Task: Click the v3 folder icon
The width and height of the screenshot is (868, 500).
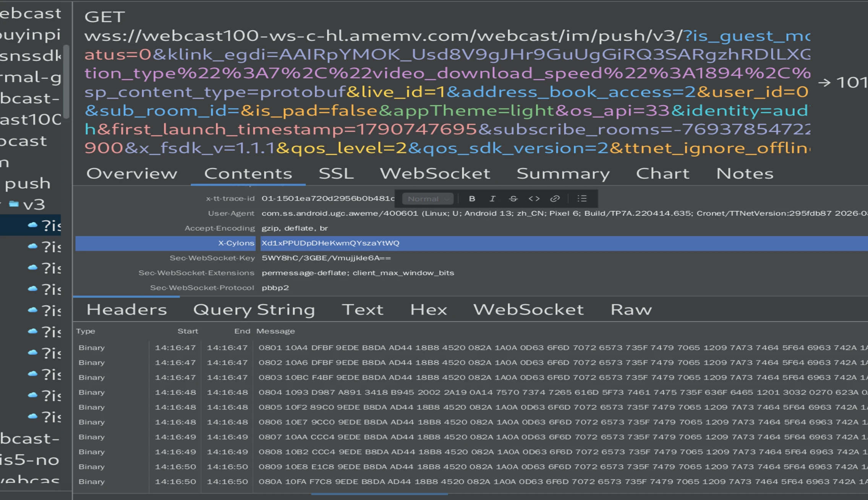Action: [x=14, y=204]
